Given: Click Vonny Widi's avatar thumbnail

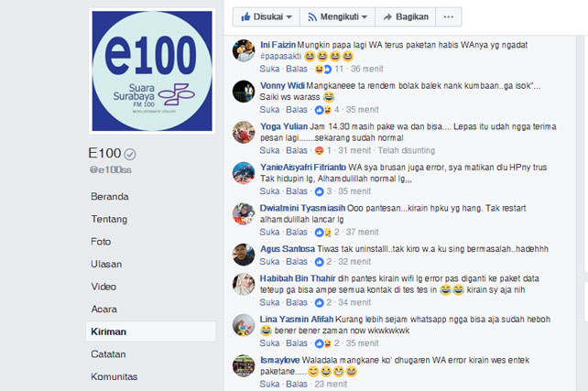Looking at the screenshot, I should (244, 91).
